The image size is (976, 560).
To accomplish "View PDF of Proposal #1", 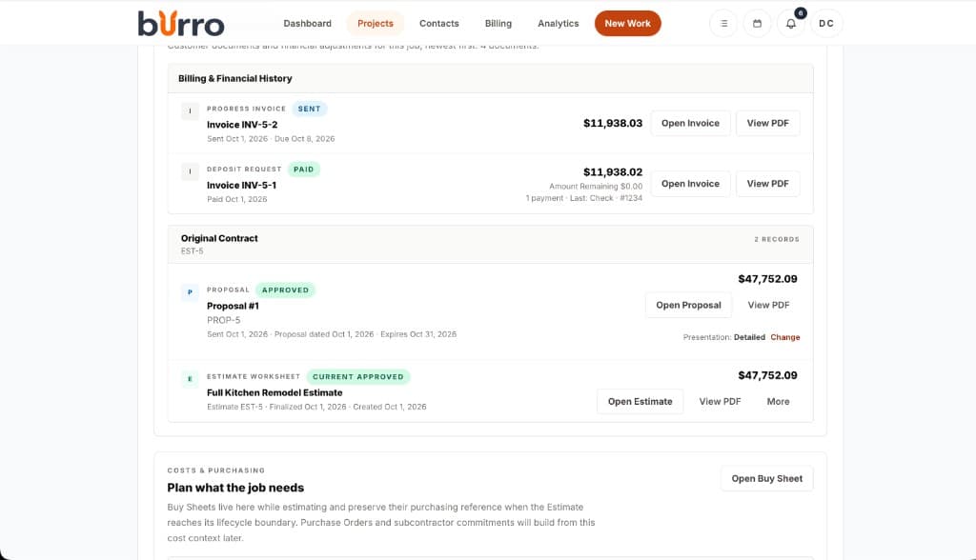I will pos(768,305).
